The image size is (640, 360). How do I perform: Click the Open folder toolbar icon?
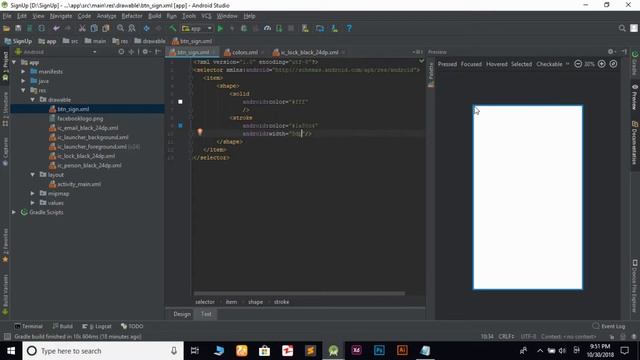click(6, 29)
